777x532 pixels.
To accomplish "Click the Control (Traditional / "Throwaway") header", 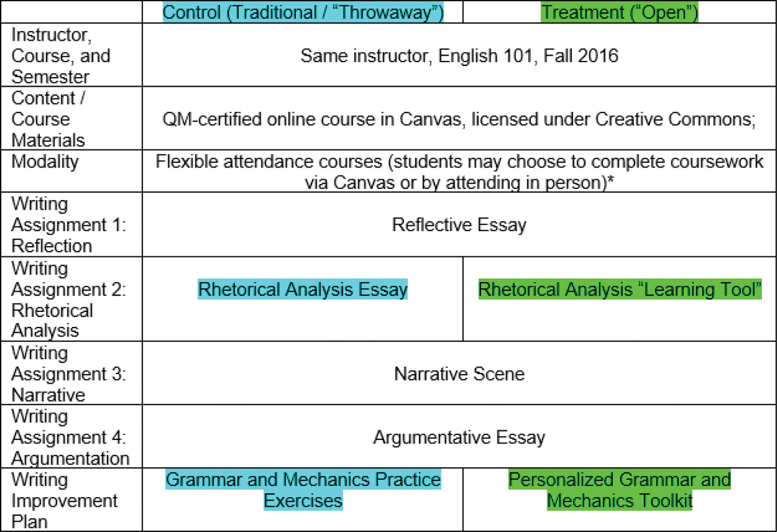I will [x=303, y=12].
